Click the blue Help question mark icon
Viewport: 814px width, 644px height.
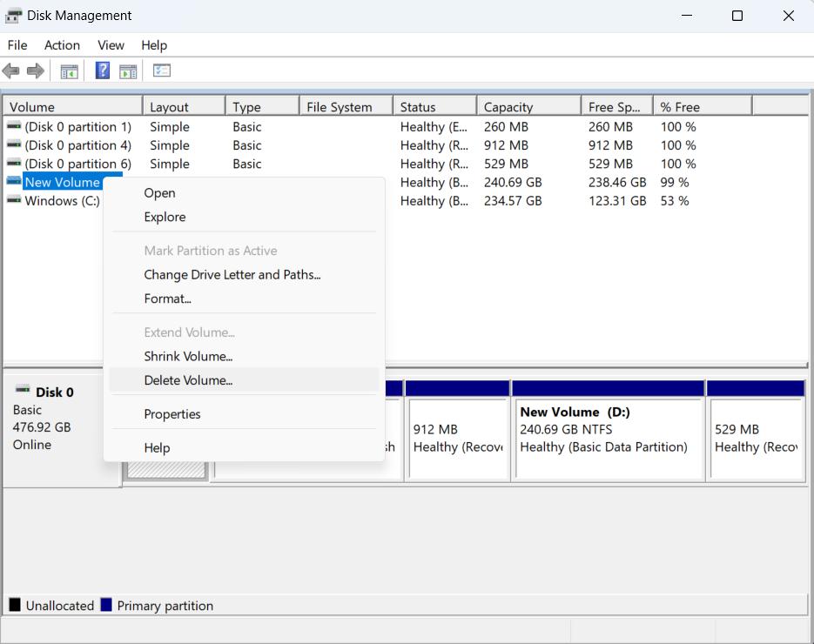[102, 70]
